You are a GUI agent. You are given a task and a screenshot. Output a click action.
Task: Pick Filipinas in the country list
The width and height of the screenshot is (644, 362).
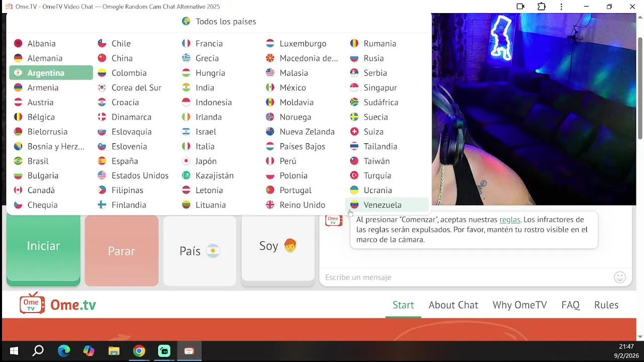pyautogui.click(x=135, y=190)
